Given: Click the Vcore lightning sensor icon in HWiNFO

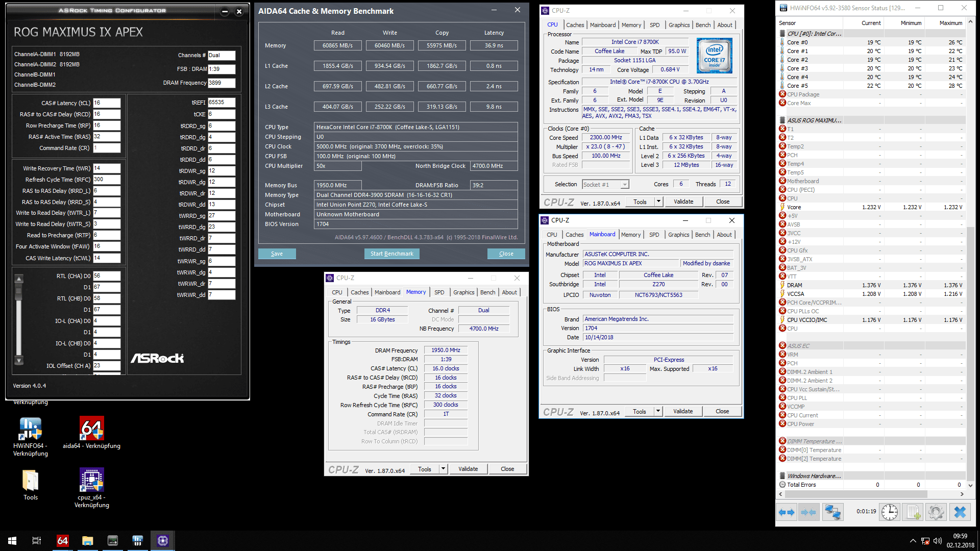Looking at the screenshot, I should click(x=782, y=207).
